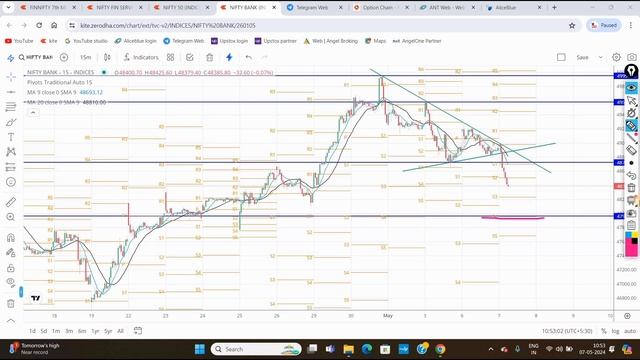
Task: Switch to the Telegram Web browser tab
Action: coord(312,7)
